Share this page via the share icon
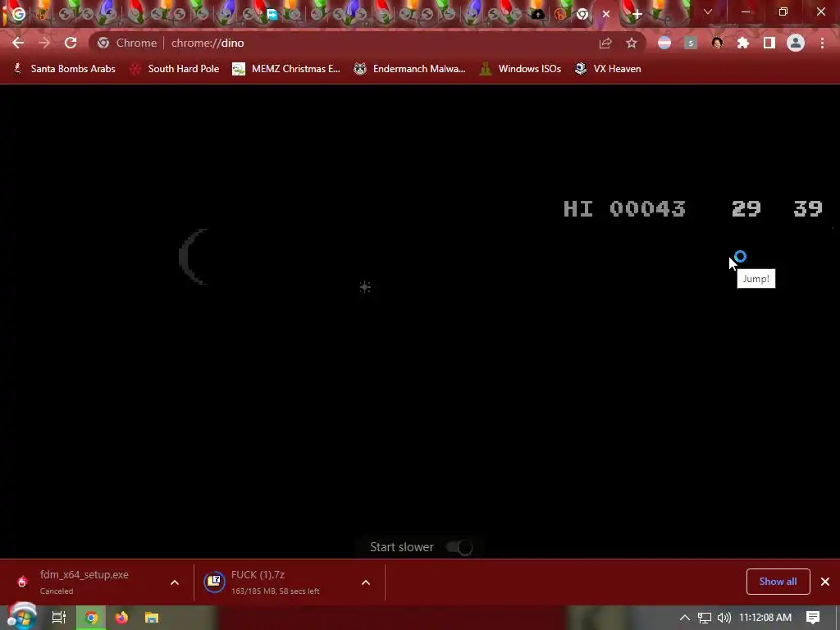The height and width of the screenshot is (630, 840). click(x=605, y=43)
